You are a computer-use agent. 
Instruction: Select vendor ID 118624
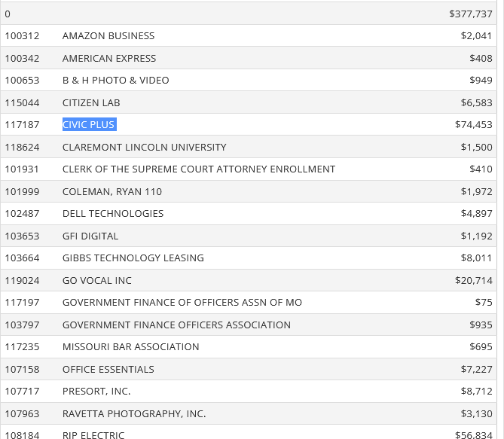pos(22,147)
